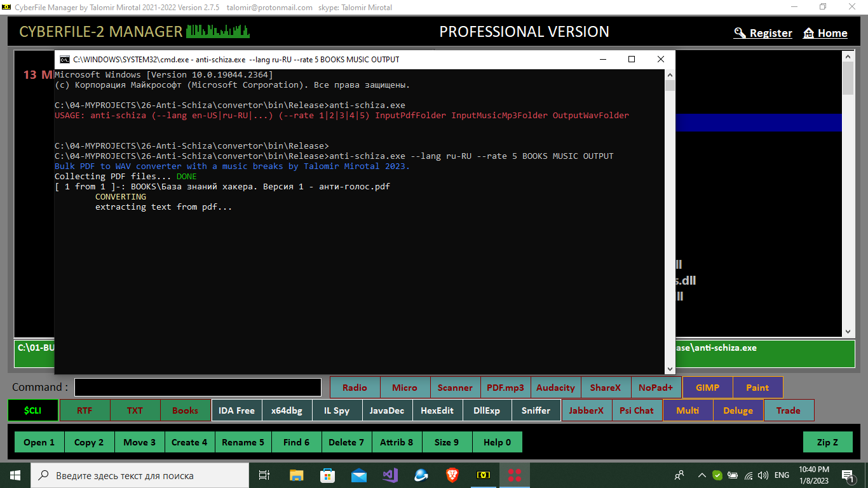Click the Move 3 button
The width and height of the screenshot is (868, 488).
coord(140,442)
